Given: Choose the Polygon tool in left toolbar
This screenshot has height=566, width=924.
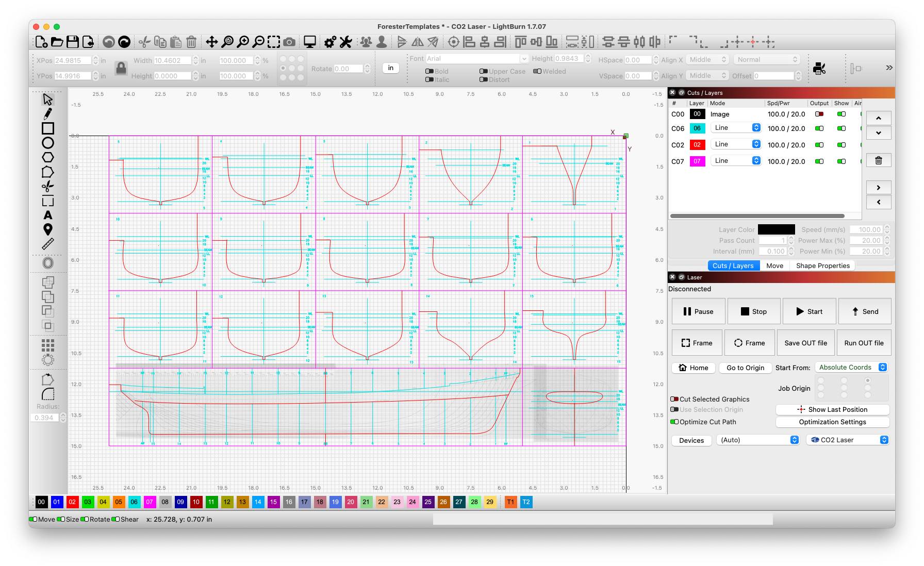Looking at the screenshot, I should [x=48, y=157].
